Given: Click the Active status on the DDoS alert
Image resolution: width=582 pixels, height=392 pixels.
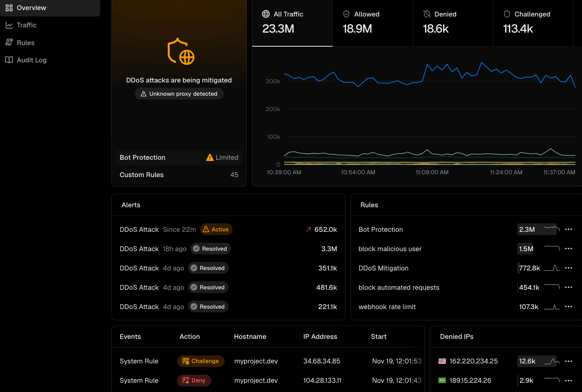Looking at the screenshot, I should point(216,229).
